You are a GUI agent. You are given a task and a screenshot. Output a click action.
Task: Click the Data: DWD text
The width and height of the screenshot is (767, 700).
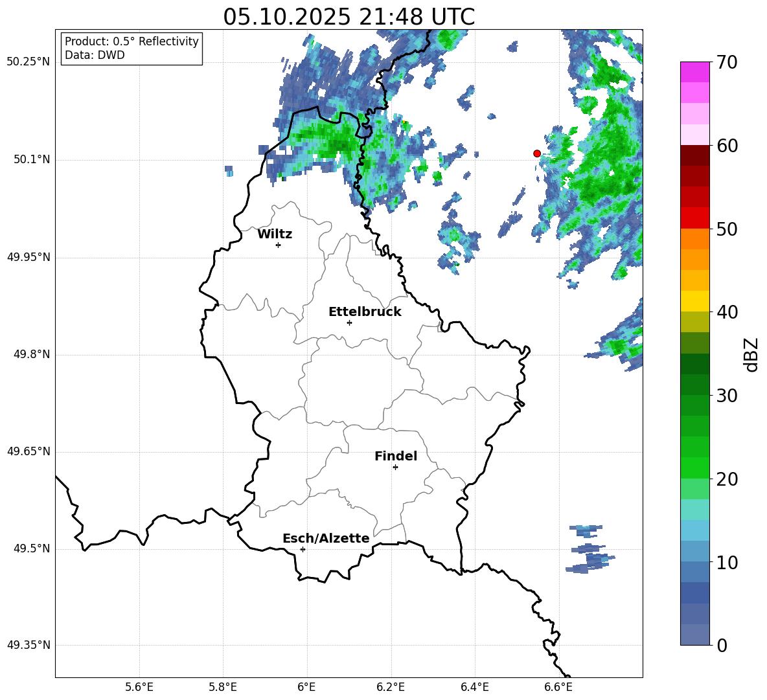(x=95, y=55)
